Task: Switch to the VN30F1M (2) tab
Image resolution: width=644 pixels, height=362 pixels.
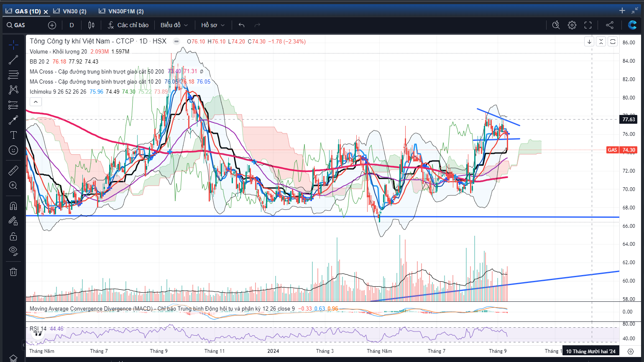Action: 122,11
